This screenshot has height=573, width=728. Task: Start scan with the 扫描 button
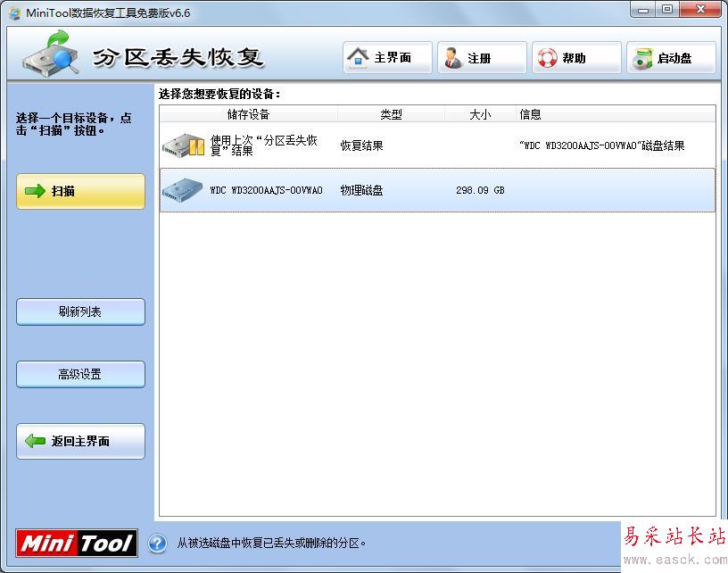pyautogui.click(x=81, y=191)
